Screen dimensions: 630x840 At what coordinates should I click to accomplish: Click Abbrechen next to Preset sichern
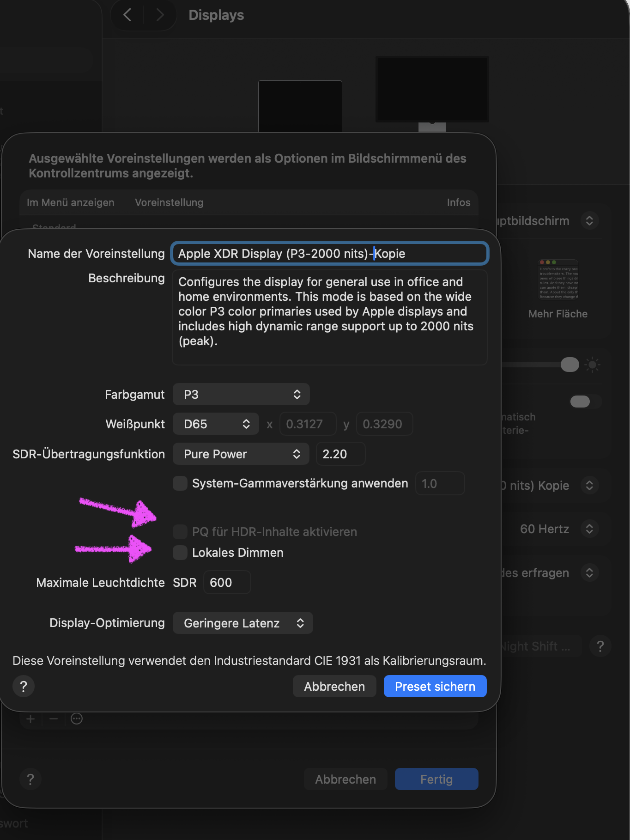(x=334, y=687)
